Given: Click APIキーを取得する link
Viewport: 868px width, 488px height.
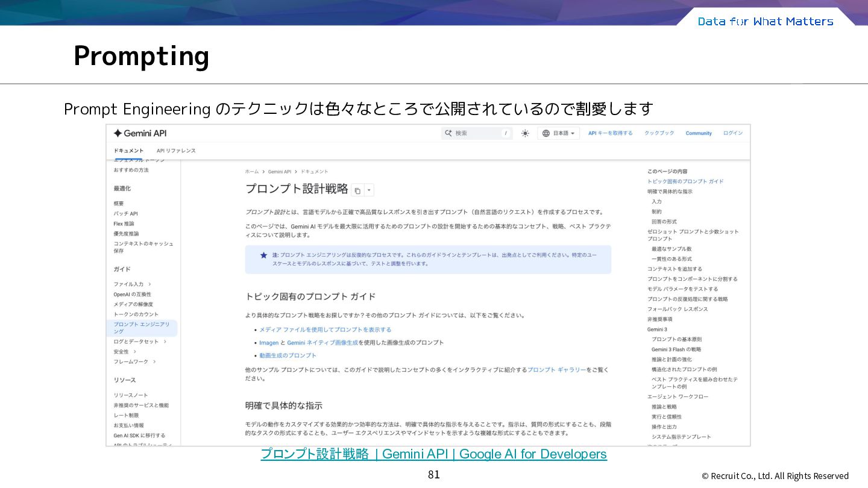Looking at the screenshot, I should tap(611, 133).
